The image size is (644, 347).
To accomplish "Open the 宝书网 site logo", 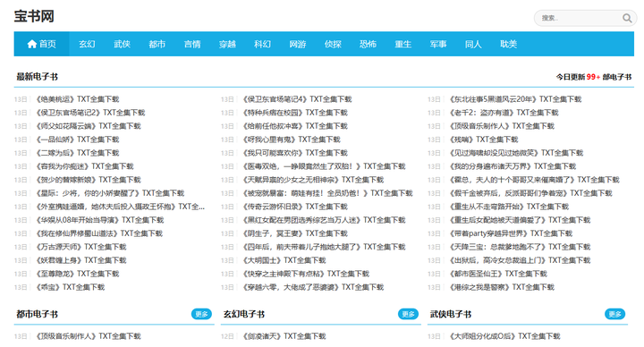I will tap(34, 16).
